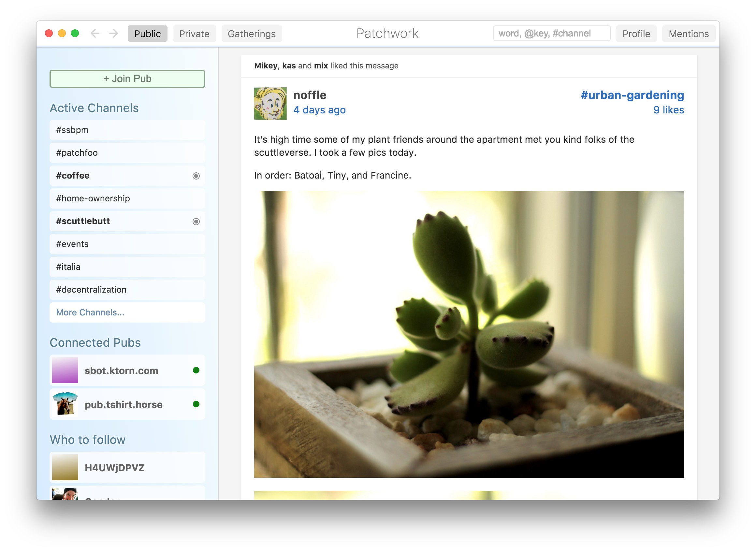Click the pub.tshirt.horse connected pub icon

66,404
